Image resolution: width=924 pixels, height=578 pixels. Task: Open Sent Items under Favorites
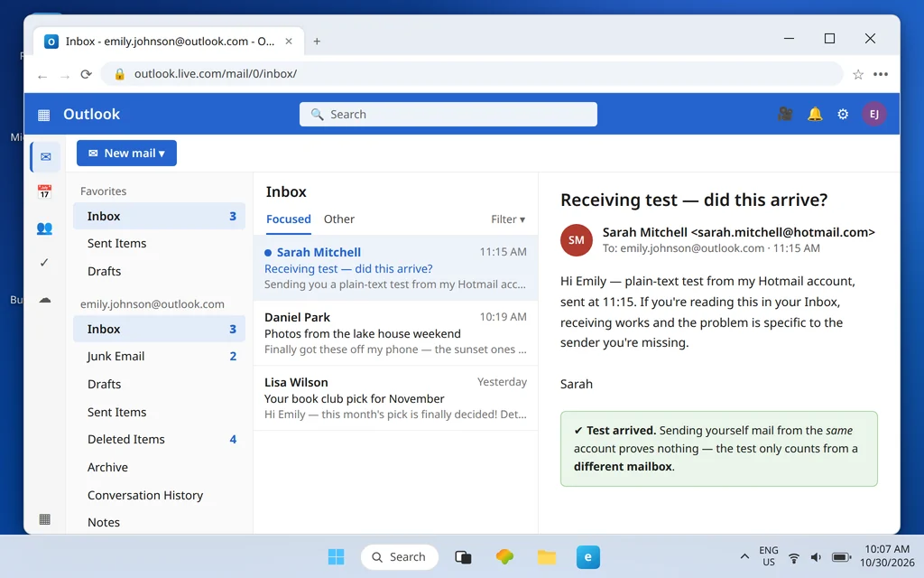pos(159,244)
